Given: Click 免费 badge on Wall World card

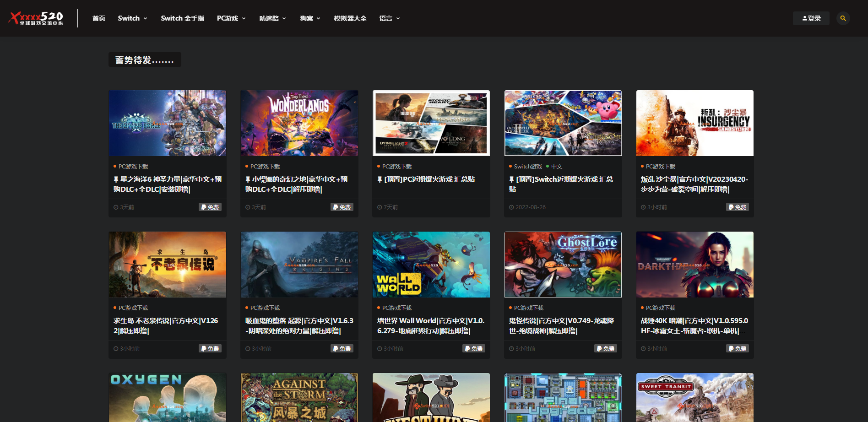Looking at the screenshot, I should (474, 349).
